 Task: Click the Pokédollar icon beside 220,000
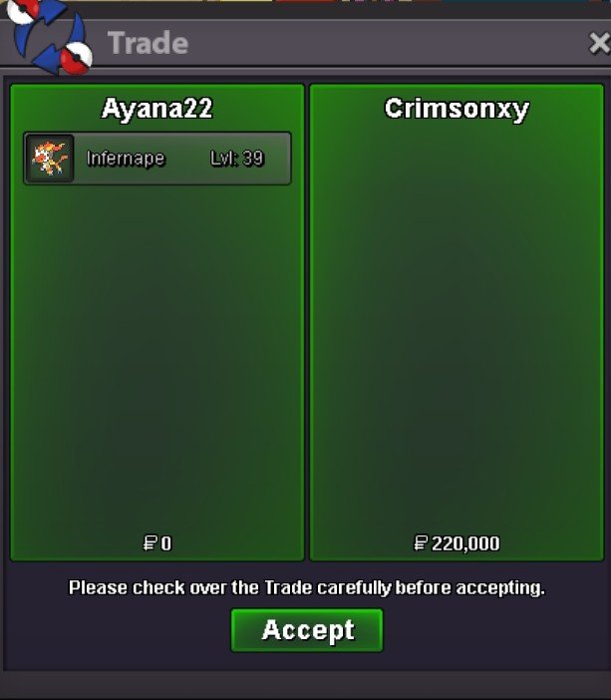[x=421, y=543]
